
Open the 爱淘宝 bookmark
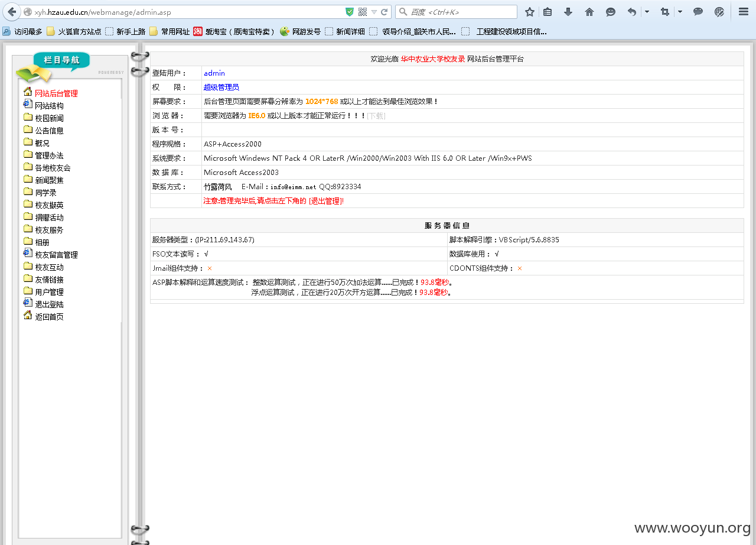click(x=234, y=31)
